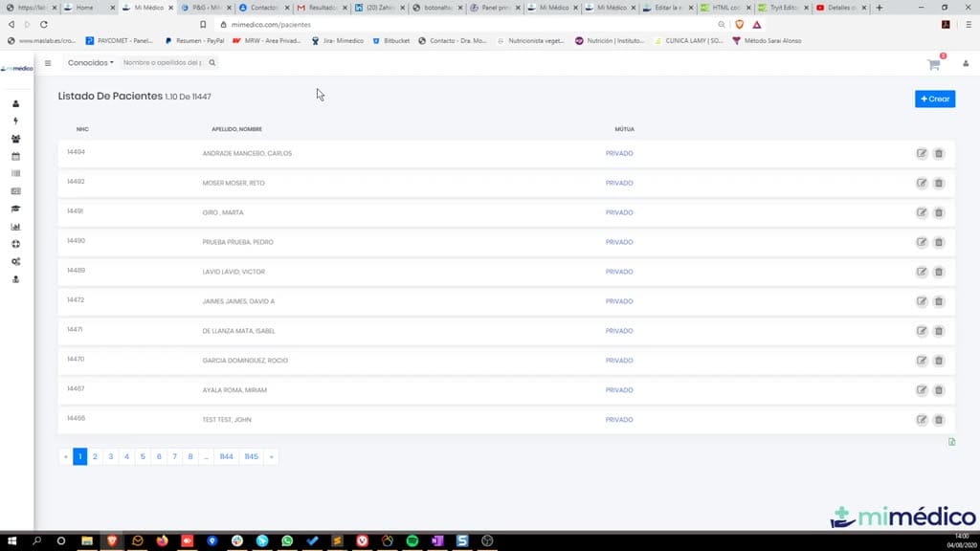980x551 pixels.
Task: Export patient list via spreadsheet icon
Action: pyautogui.click(x=951, y=442)
